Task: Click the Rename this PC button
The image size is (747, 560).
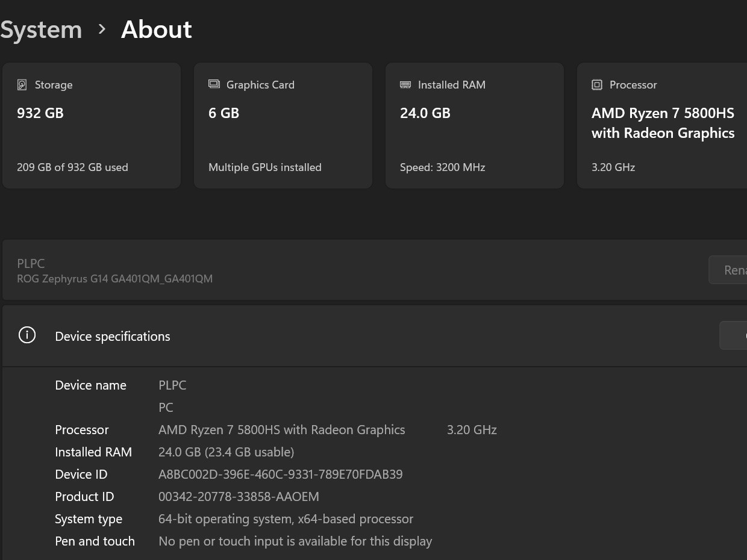Action: (x=728, y=270)
